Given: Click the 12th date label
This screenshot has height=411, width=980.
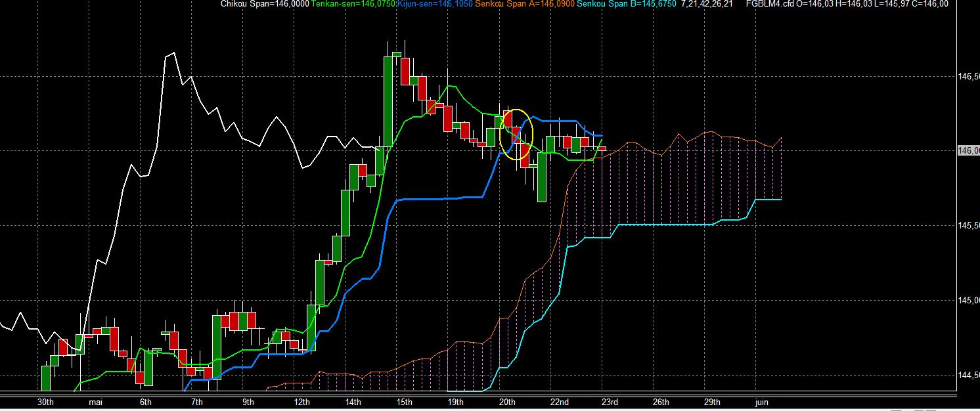Looking at the screenshot, I should [x=302, y=402].
